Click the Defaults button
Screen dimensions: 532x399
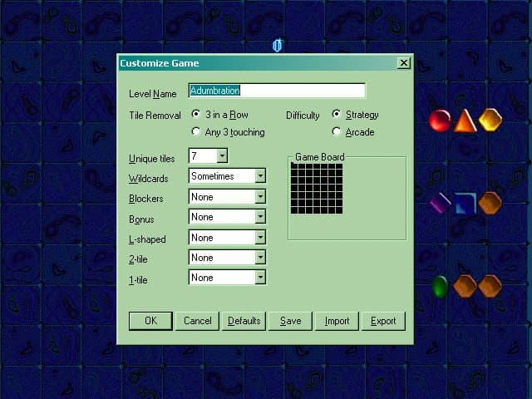pos(244,321)
